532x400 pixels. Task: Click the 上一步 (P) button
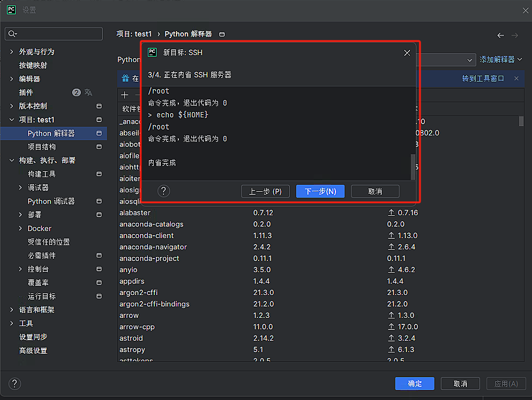pyautogui.click(x=265, y=191)
